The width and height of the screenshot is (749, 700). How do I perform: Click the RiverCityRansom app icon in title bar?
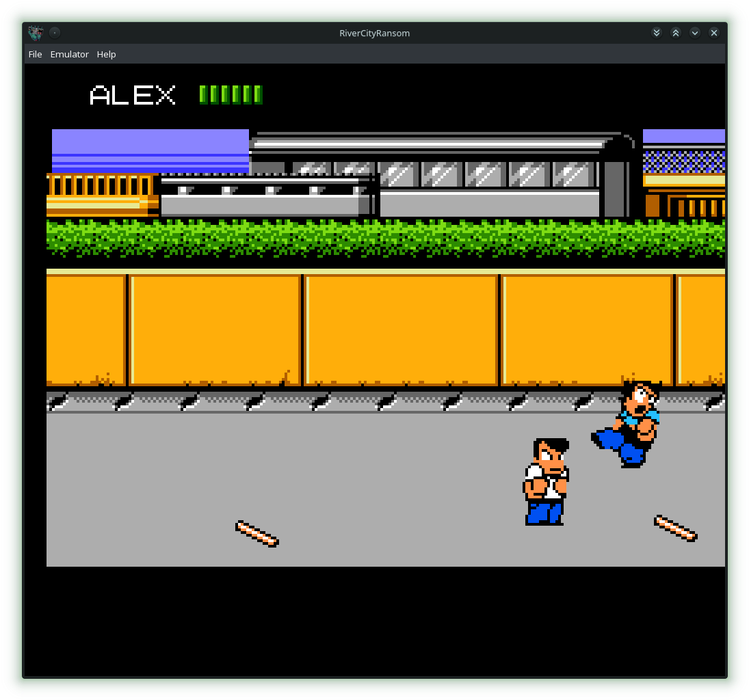pos(36,33)
